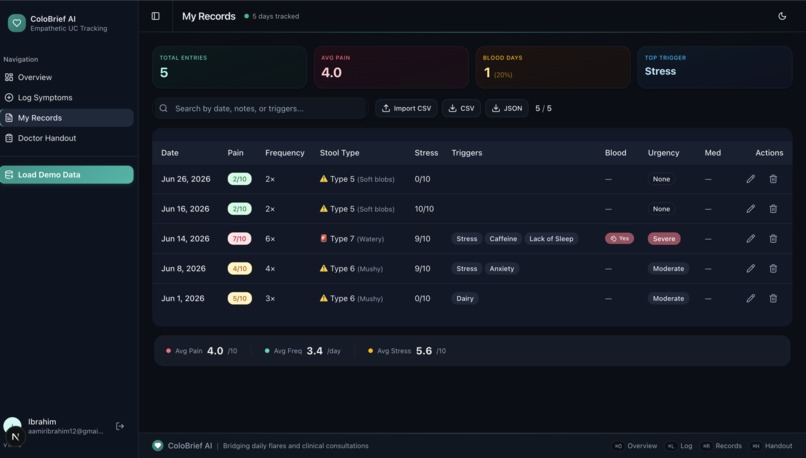Click the Dairy trigger tag
The image size is (806, 458).
[465, 298]
